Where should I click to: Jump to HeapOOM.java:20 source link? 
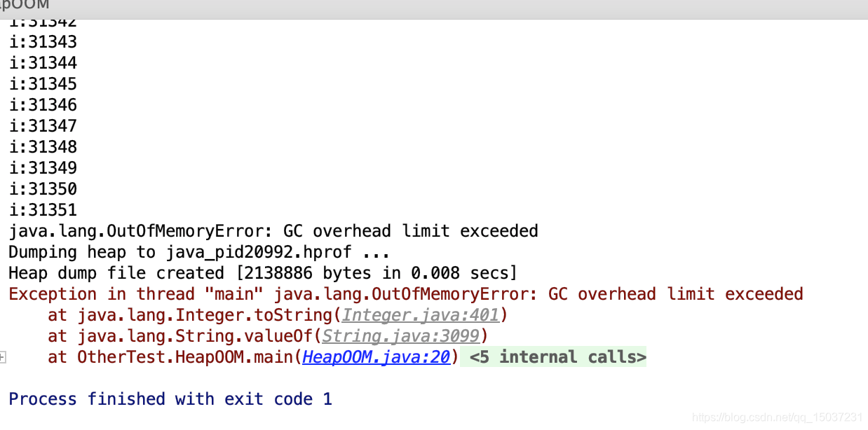[x=376, y=357]
